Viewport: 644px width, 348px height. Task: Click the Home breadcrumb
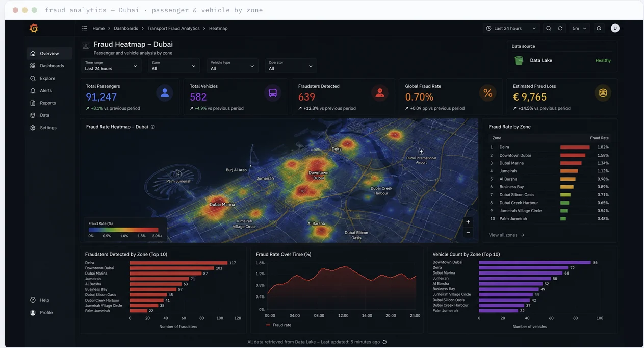point(98,28)
